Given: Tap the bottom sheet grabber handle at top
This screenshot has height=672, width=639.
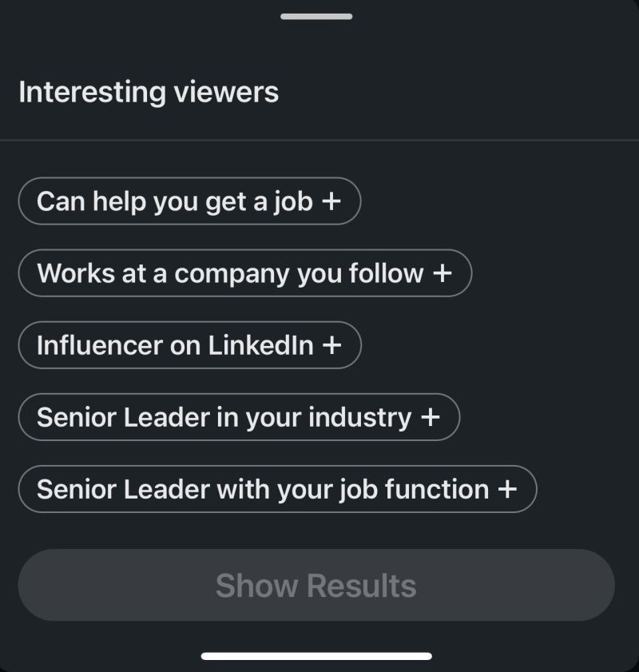Looking at the screenshot, I should click(316, 16).
